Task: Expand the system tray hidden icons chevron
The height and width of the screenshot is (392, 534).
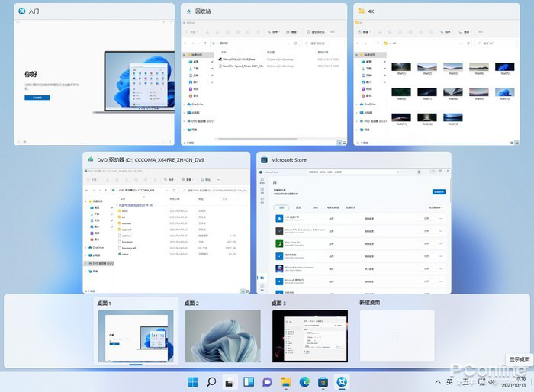Action: (x=438, y=381)
